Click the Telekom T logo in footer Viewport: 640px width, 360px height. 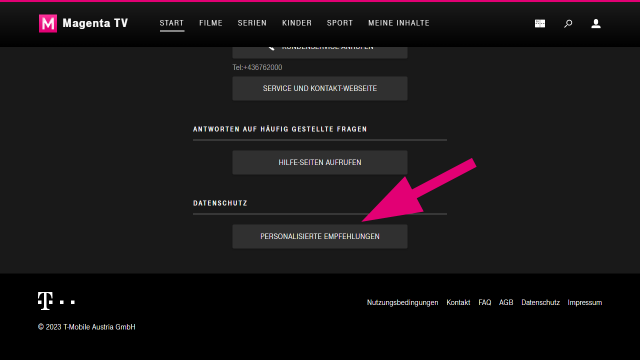point(56,301)
